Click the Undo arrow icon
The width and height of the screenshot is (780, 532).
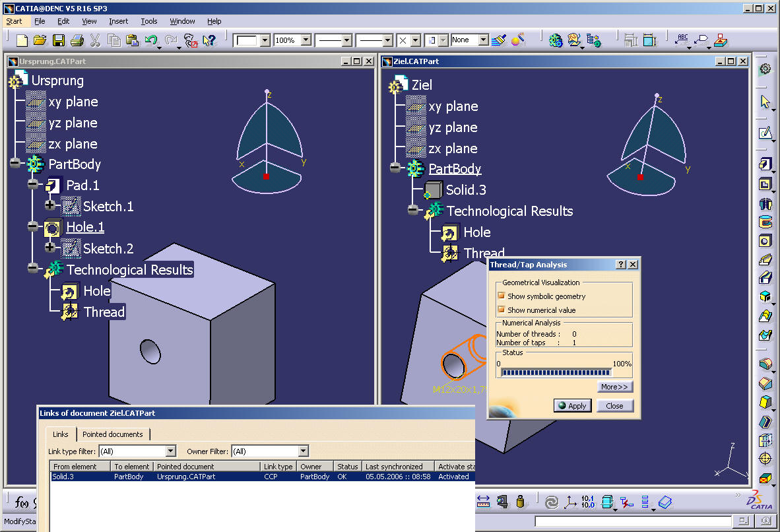click(151, 40)
